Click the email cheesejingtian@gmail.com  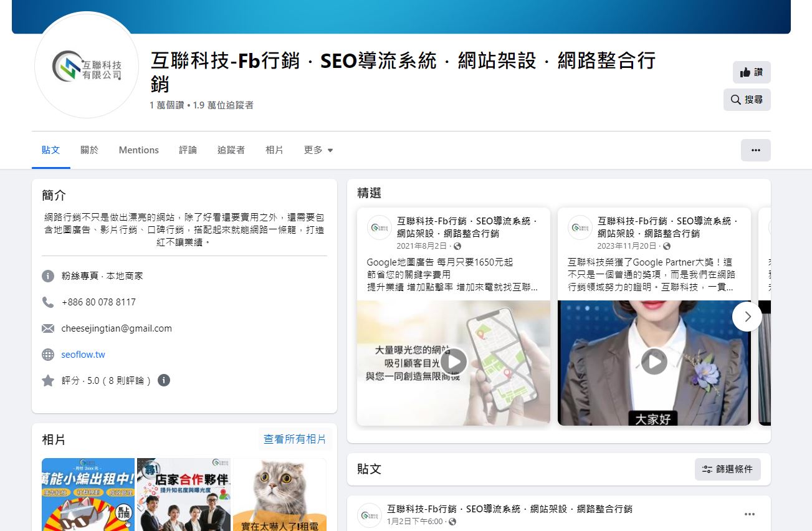pyautogui.click(x=117, y=328)
